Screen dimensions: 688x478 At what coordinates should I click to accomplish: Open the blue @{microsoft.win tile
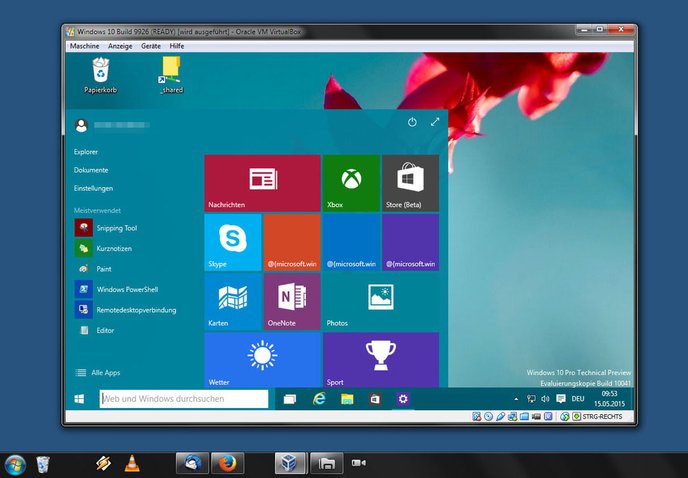point(351,242)
